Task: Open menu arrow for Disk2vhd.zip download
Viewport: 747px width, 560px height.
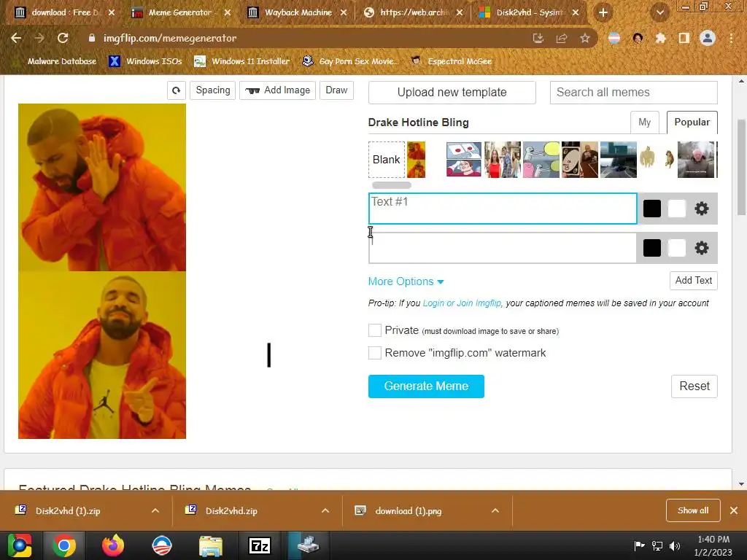Action: point(325,510)
